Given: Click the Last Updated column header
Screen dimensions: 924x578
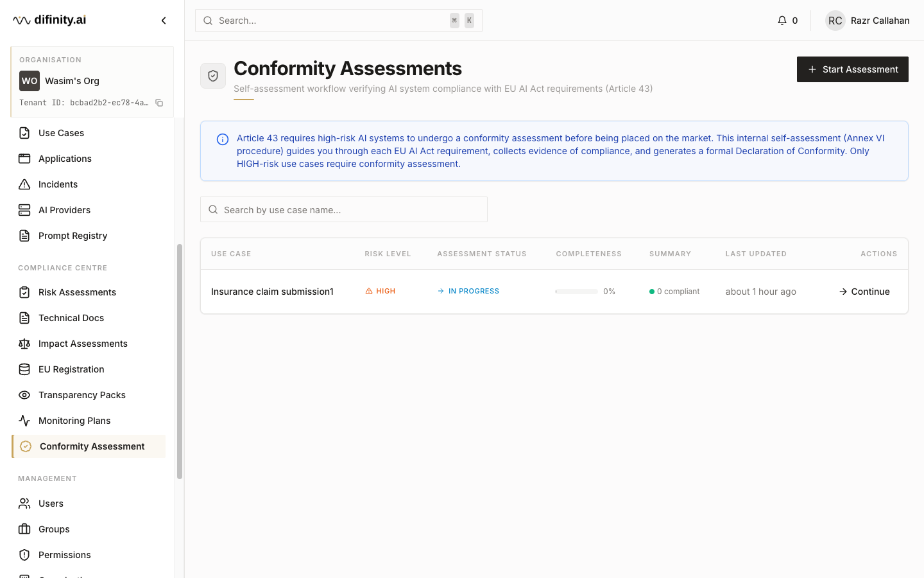Looking at the screenshot, I should pyautogui.click(x=756, y=254).
